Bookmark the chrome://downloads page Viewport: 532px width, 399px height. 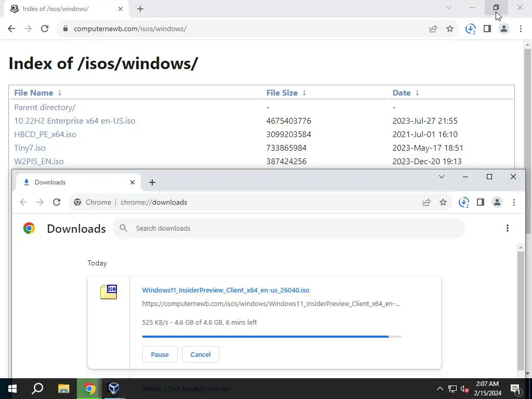click(443, 203)
